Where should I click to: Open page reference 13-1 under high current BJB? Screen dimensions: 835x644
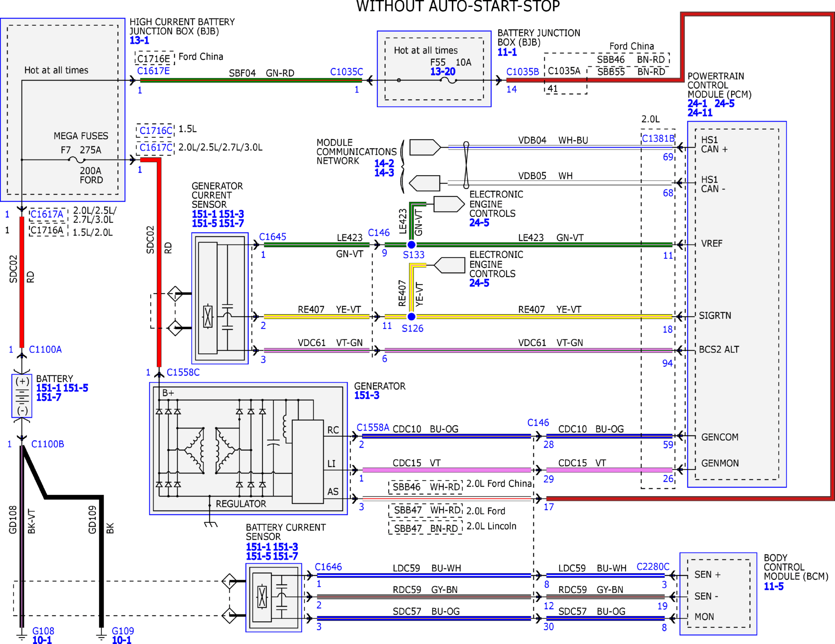point(139,40)
